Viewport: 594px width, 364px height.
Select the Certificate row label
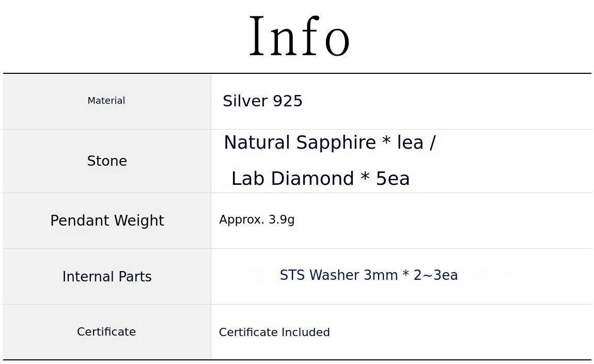pyautogui.click(x=106, y=332)
